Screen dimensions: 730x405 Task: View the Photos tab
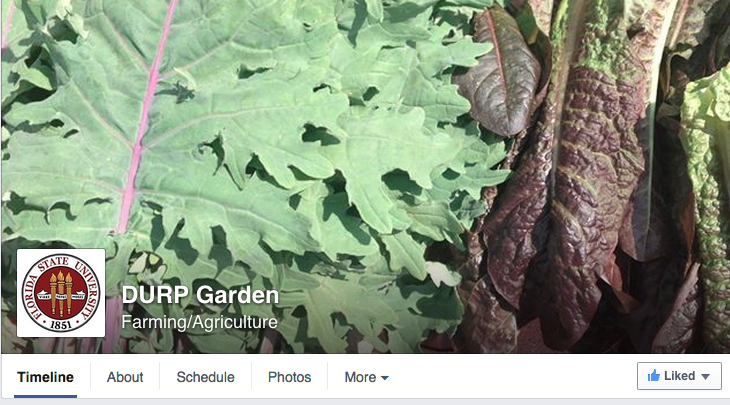pyautogui.click(x=289, y=377)
